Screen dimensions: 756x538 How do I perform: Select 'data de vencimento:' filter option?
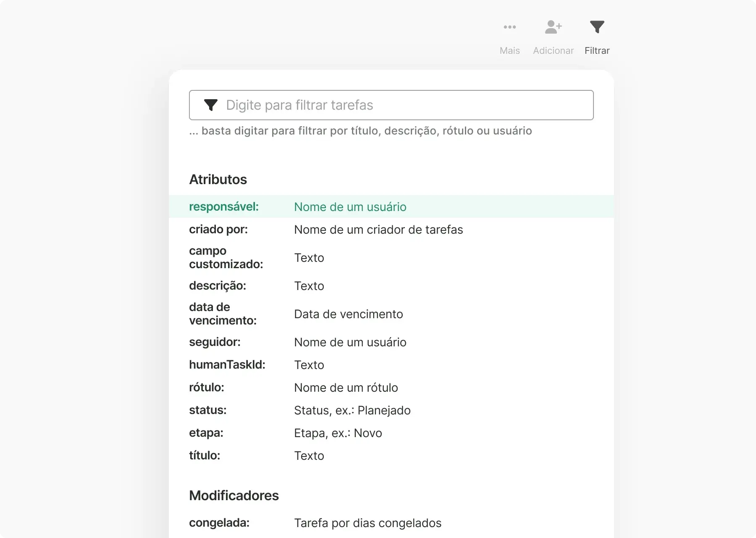[x=223, y=314]
